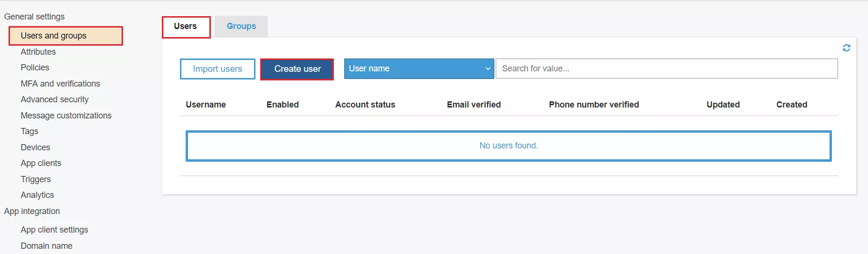The width and height of the screenshot is (868, 254).
Task: Select Users and groups in sidebar
Action: (x=66, y=36)
